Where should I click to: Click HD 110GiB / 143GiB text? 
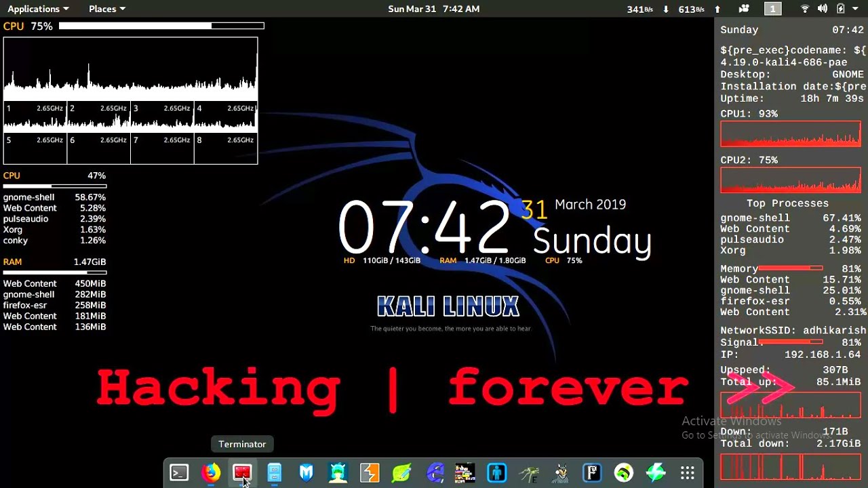click(382, 260)
